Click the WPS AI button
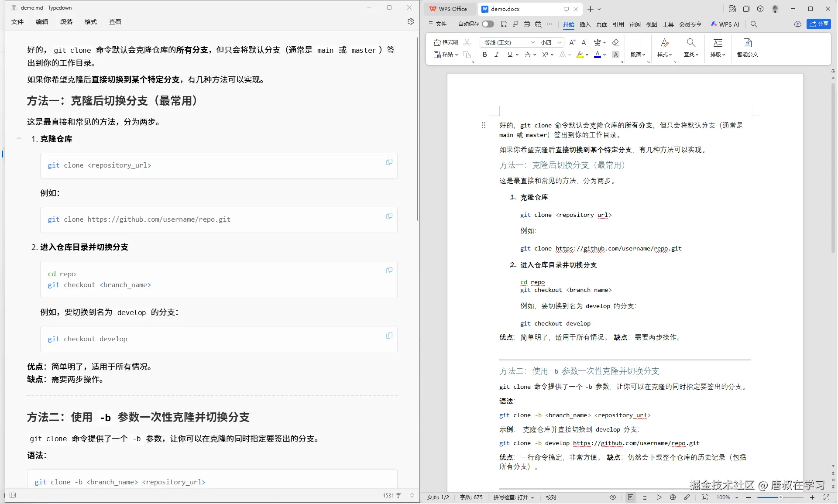 point(725,24)
